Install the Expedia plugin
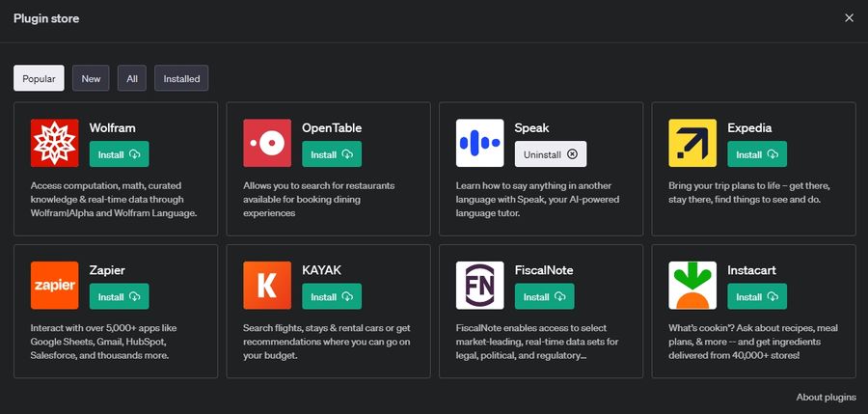The height and width of the screenshot is (414, 868). (x=757, y=154)
